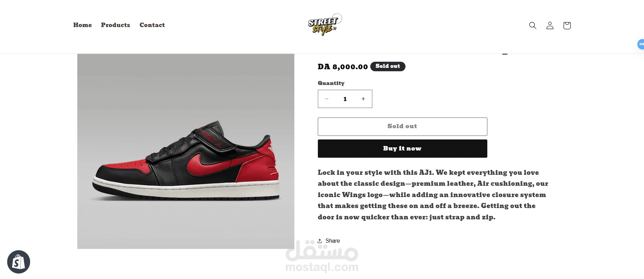This screenshot has width=644, height=279.
Task: Click the red and black sneaker image
Action: 186,151
